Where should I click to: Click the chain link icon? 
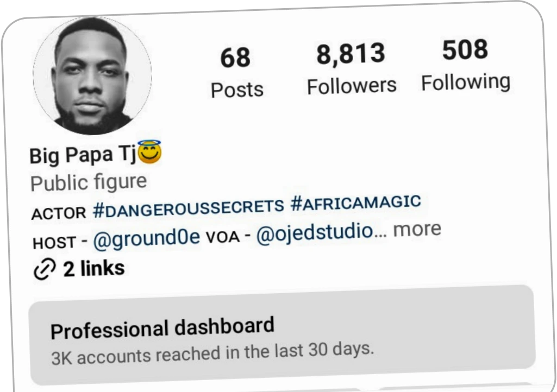pos(44,270)
